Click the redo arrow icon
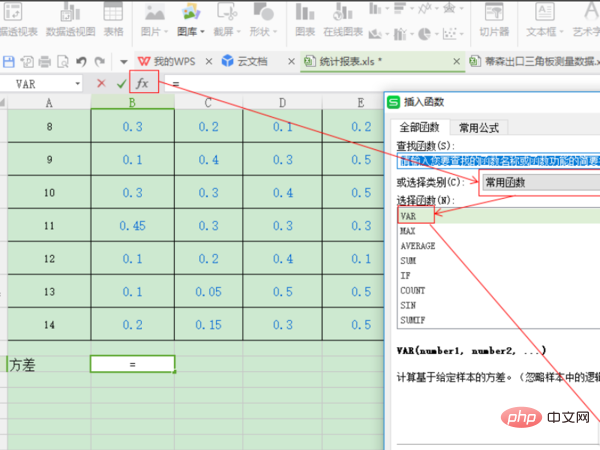This screenshot has height=450, width=600. tap(99, 61)
